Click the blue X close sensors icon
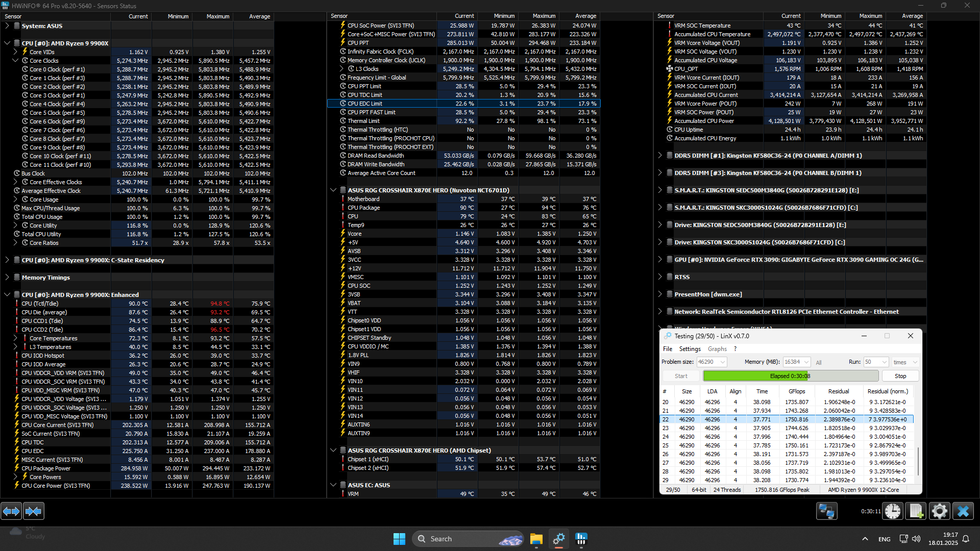 click(963, 511)
